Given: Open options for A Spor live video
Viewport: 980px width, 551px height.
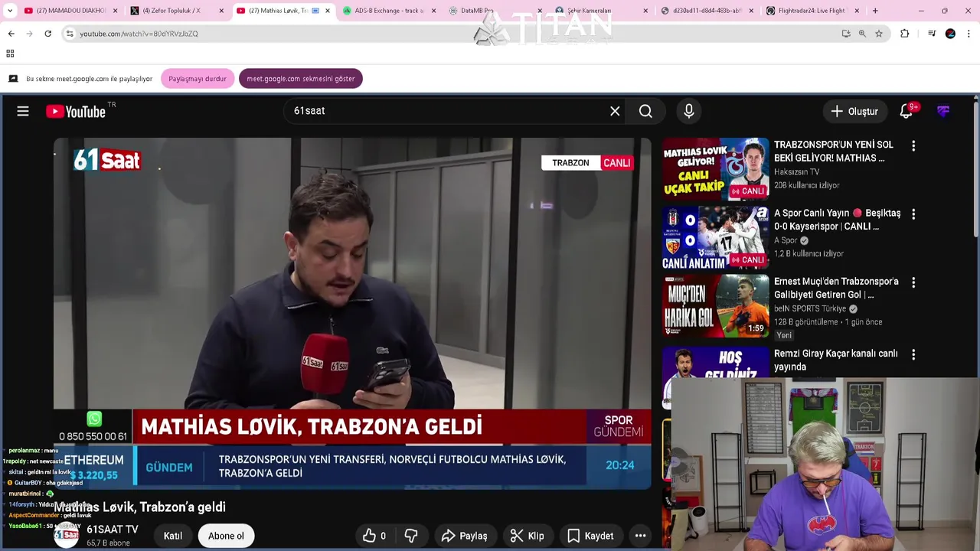Looking at the screenshot, I should pos(913,214).
